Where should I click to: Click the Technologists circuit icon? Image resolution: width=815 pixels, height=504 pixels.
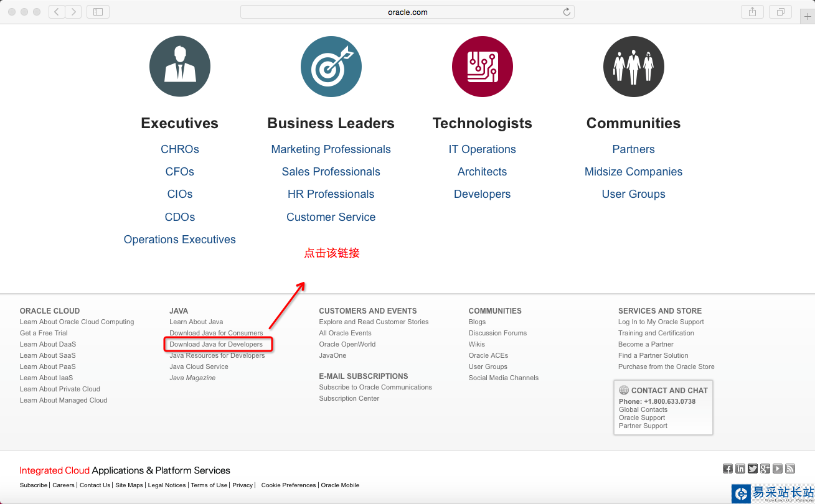click(483, 67)
